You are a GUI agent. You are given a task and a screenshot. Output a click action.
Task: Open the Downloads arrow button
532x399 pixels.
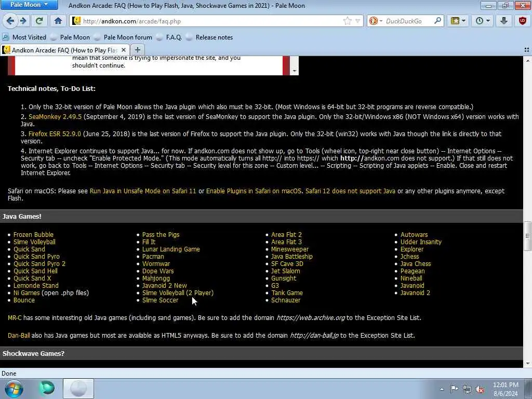click(504, 21)
